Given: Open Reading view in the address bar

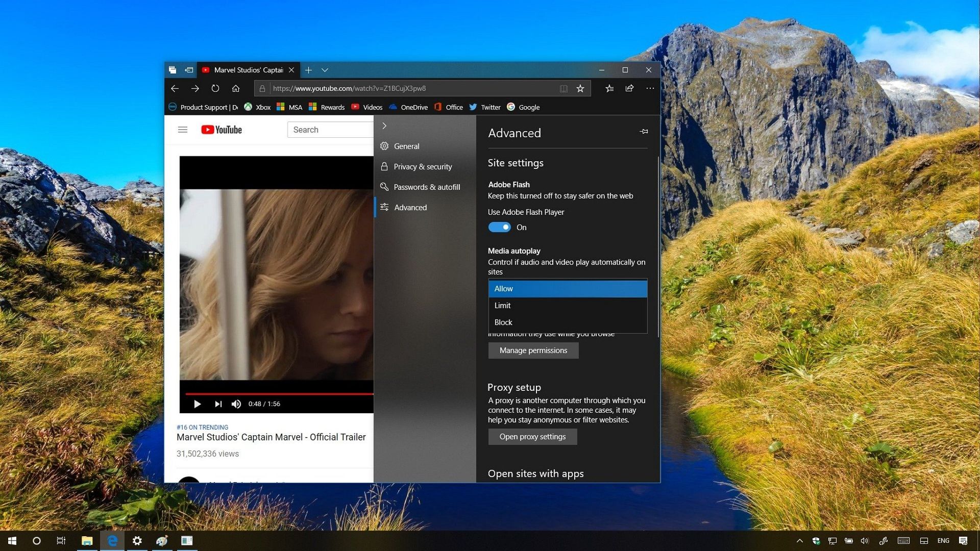Looking at the screenshot, I should click(563, 88).
